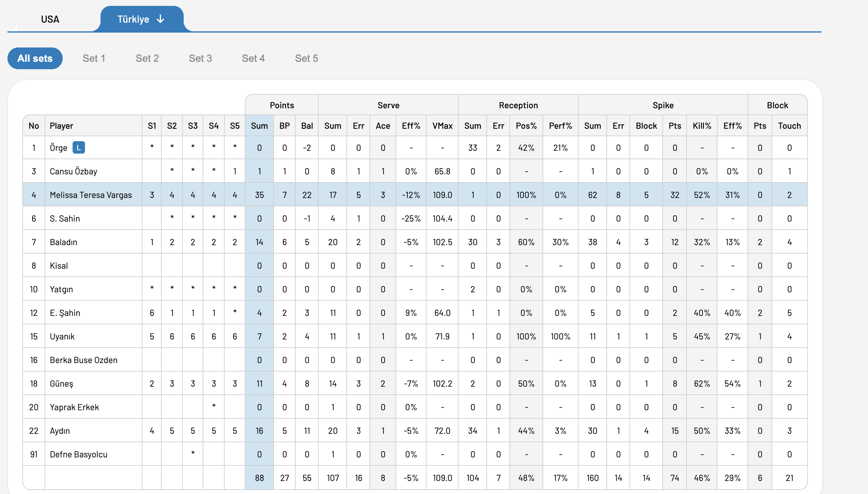Select the Türkiye team tab
The width and height of the screenshot is (868, 494).
click(x=142, y=19)
